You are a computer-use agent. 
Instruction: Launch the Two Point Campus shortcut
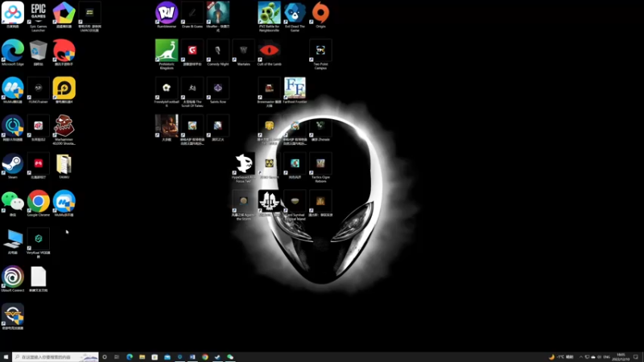(x=320, y=54)
